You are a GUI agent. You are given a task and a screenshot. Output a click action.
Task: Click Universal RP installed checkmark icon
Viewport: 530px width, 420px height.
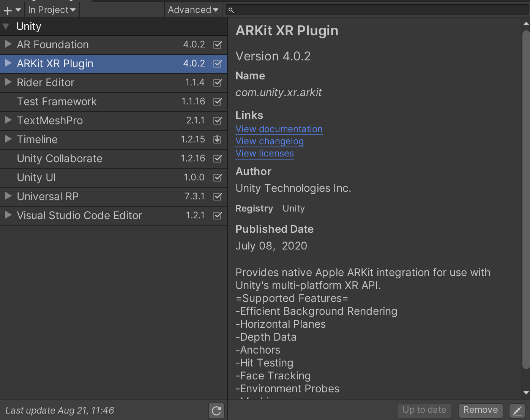218,196
